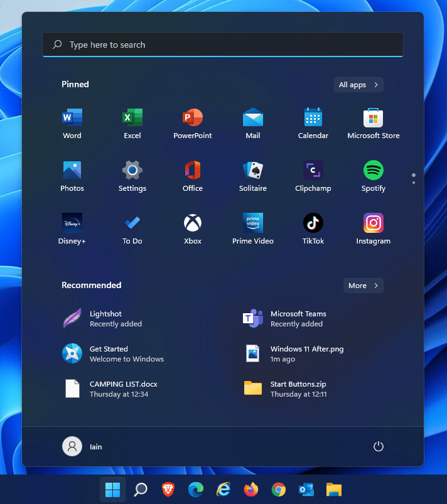Open the Photos app
Image resolution: width=447 pixels, height=504 pixels.
[x=72, y=176]
